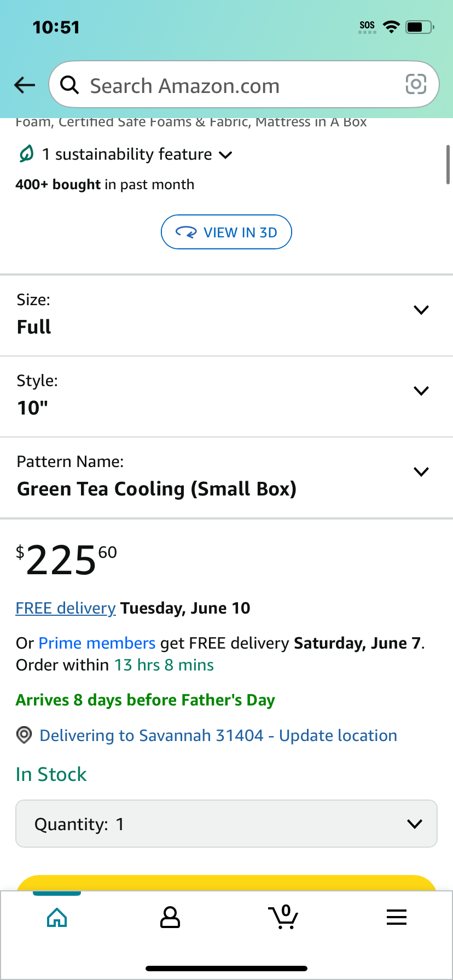Click Update location link for Savannah
The height and width of the screenshot is (980, 453).
pos(338,736)
